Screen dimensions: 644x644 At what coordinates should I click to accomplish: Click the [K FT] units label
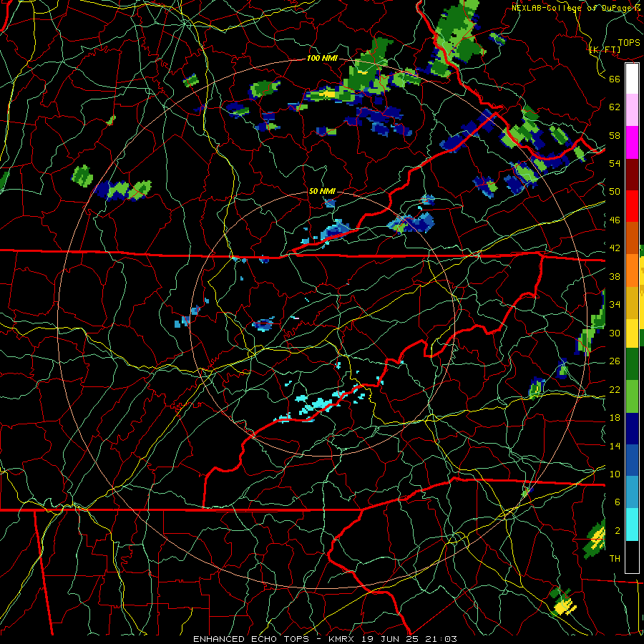[605, 49]
